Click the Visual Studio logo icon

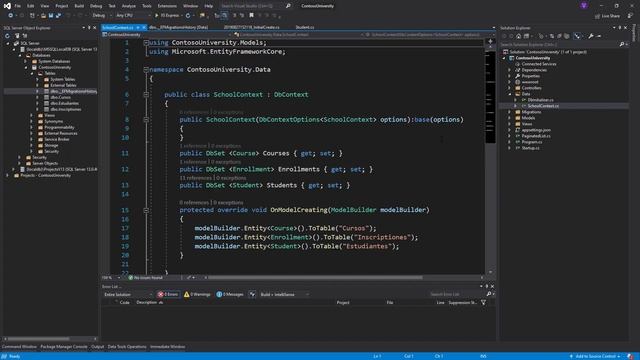tap(7, 6)
